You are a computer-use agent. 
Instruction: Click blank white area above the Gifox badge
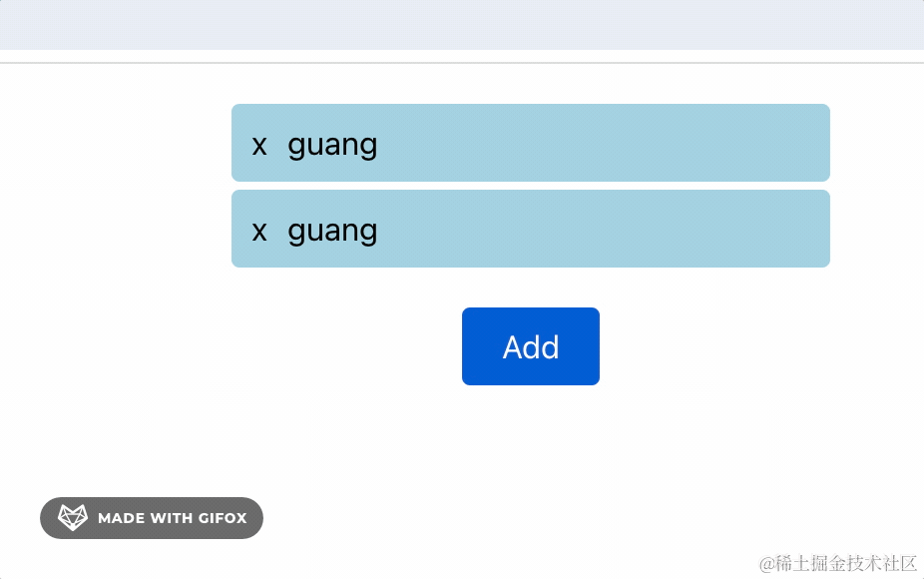[152, 448]
